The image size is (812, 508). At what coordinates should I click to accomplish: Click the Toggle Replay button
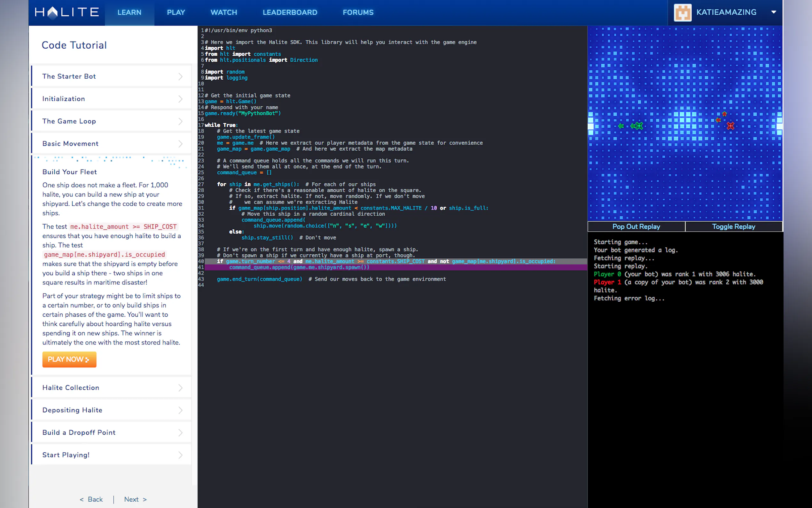click(x=733, y=226)
